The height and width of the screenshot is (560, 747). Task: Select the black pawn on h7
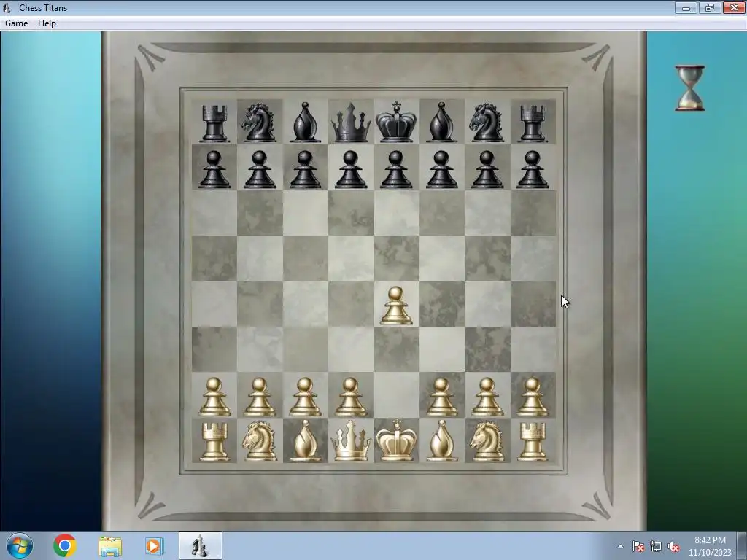pos(532,169)
